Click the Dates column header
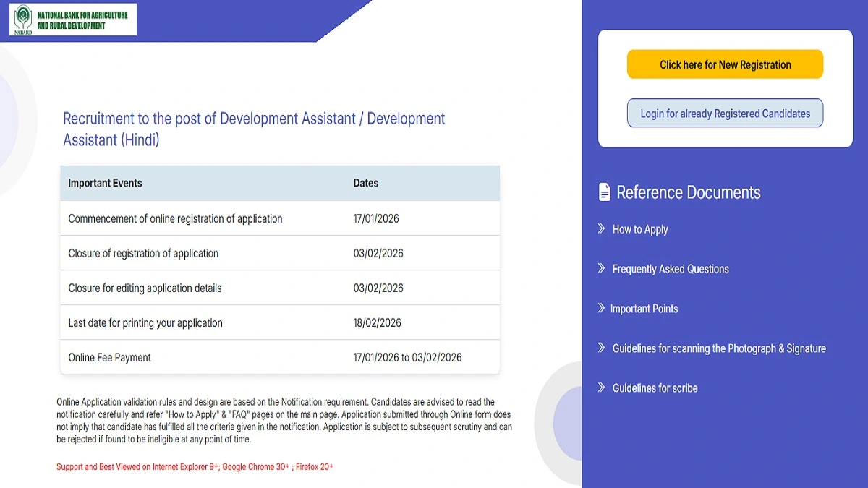 tap(365, 183)
